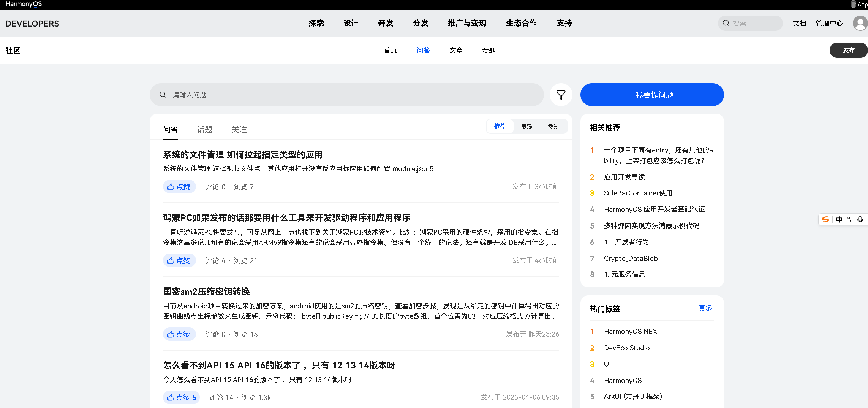Like the 系统的文件管理 question
The width and height of the screenshot is (868, 408).
179,187
